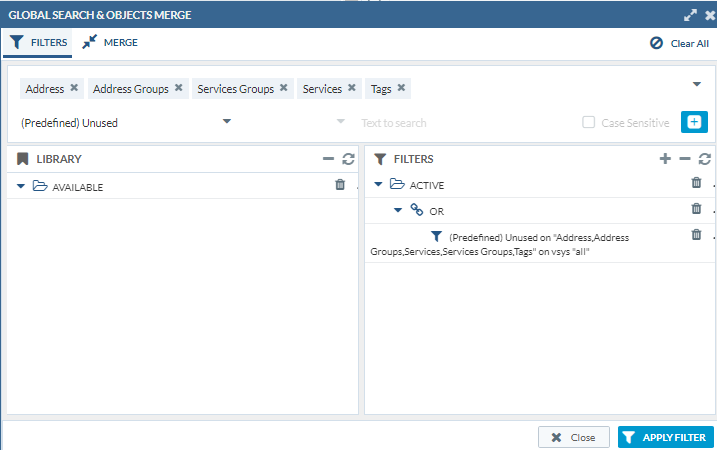Delete the OR condition node
The image size is (717, 450).
[697, 209]
